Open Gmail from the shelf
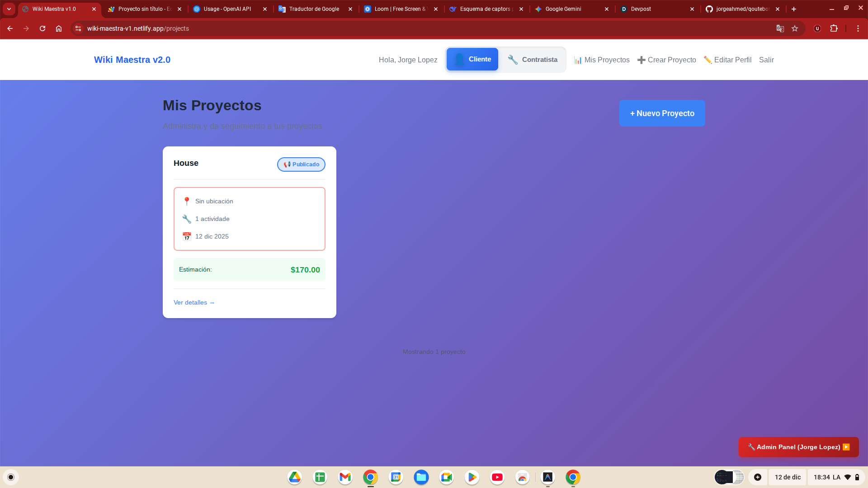The width and height of the screenshot is (868, 488). click(345, 477)
